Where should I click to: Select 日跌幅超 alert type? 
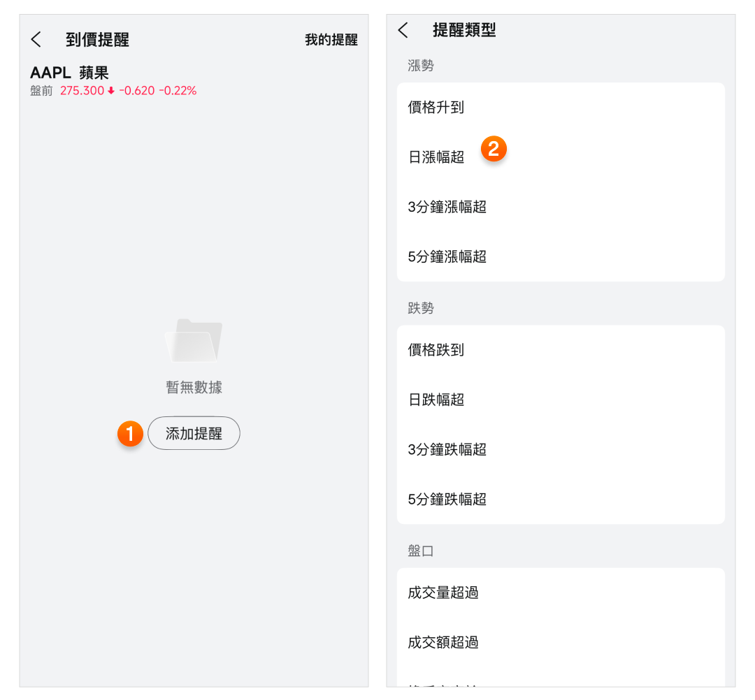tap(436, 400)
